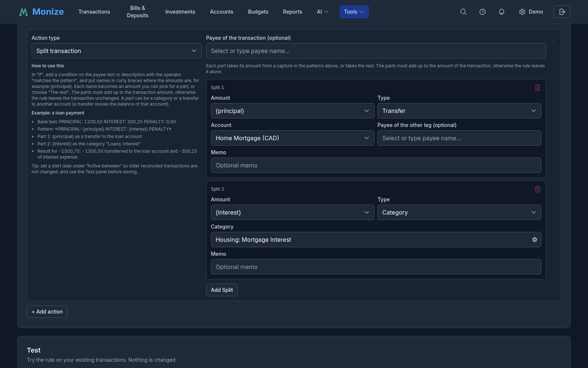Image resolution: width=588 pixels, height=368 pixels.
Task: Navigate to Investments
Action: (x=180, y=12)
